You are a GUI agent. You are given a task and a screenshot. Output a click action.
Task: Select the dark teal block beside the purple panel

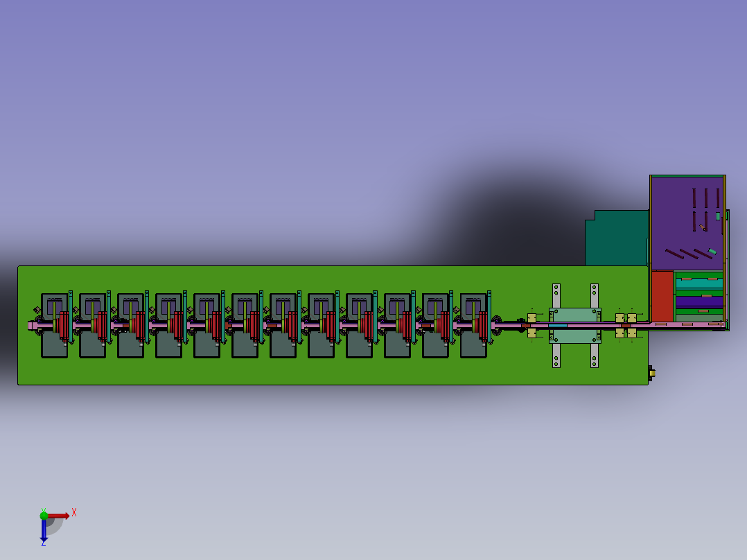pos(617,238)
